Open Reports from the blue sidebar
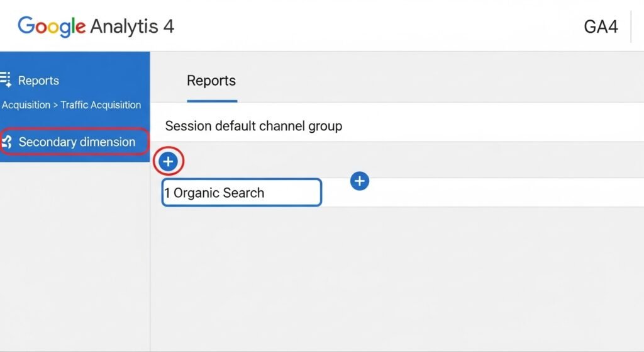 tap(38, 81)
